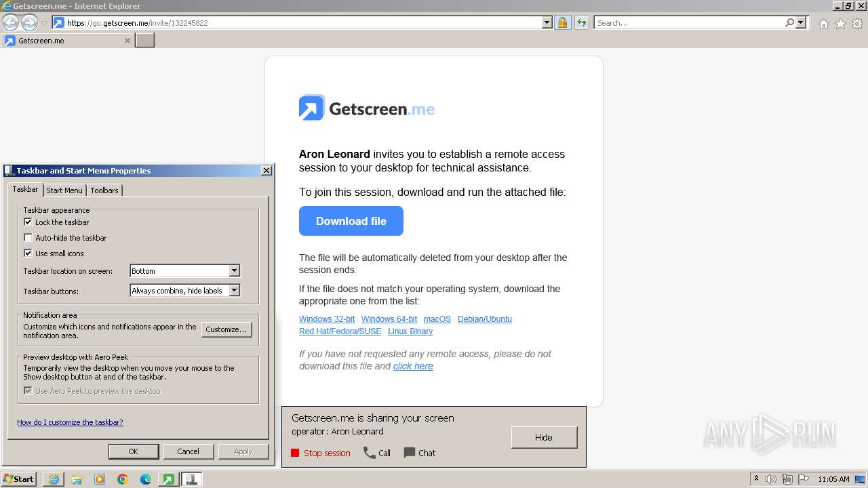Start a Call with the operator
The width and height of the screenshot is (868, 488).
click(377, 453)
